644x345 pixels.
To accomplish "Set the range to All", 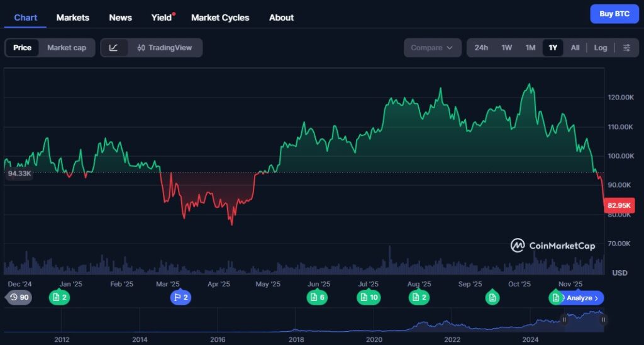I will 575,48.
